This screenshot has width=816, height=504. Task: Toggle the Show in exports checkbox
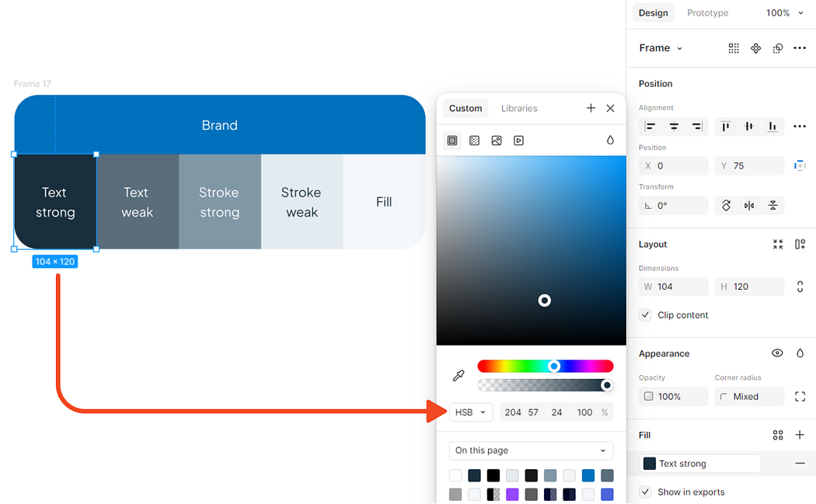coord(645,492)
